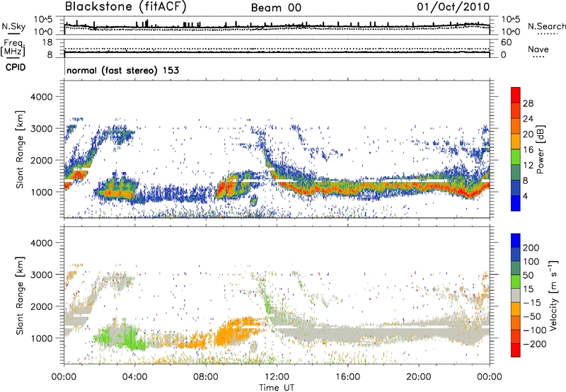Click the 'Power [dB]' colorbar label
Screen dimensions: 566x392
[x=541, y=149]
